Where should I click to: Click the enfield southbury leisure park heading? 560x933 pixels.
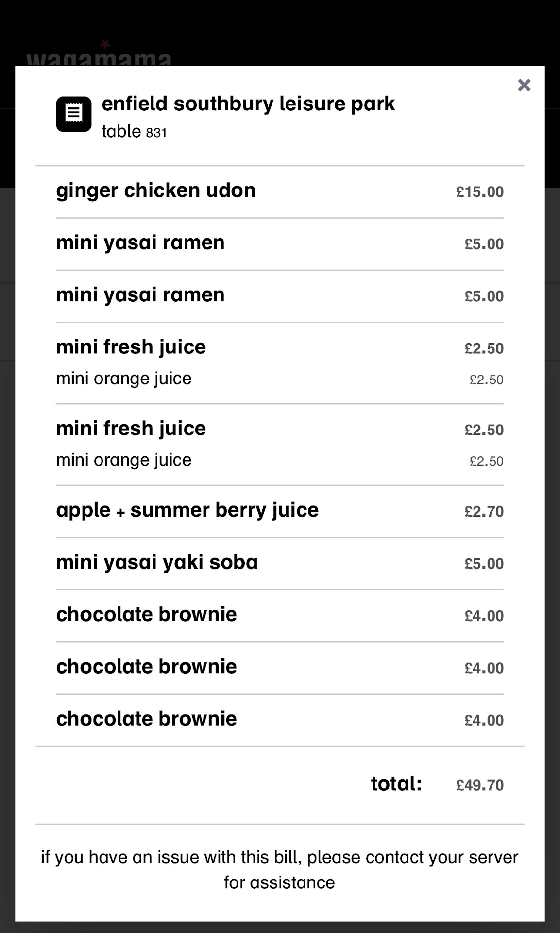click(x=248, y=104)
